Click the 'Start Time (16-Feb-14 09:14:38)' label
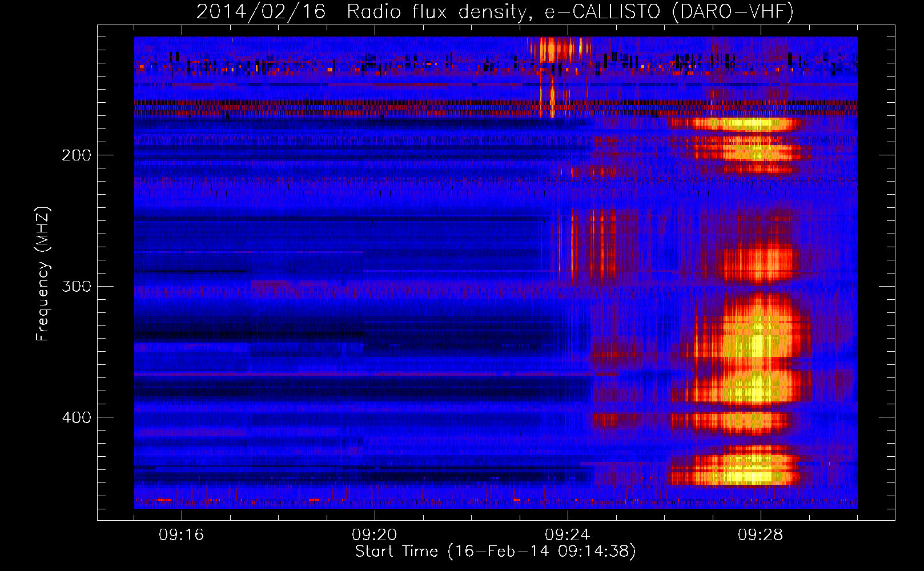 495,552
